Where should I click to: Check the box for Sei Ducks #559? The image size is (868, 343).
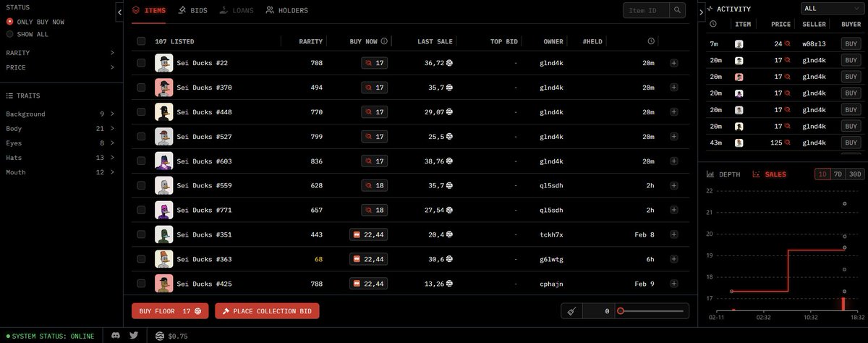(141, 185)
